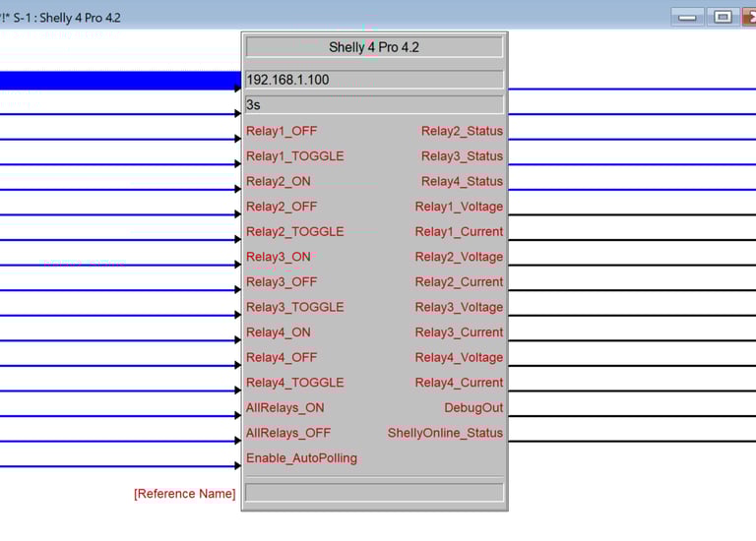The width and height of the screenshot is (756, 541).
Task: Select the Relay3_Voltage output signal
Action: [x=459, y=307]
